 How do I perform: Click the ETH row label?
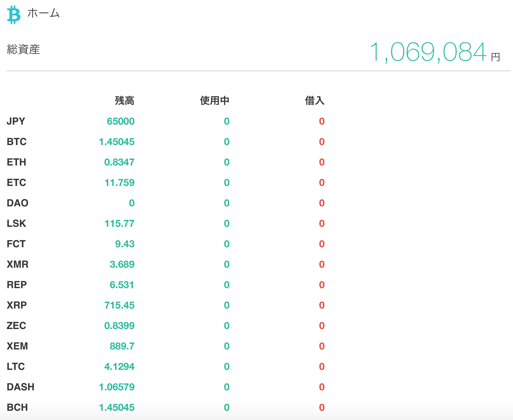16,162
